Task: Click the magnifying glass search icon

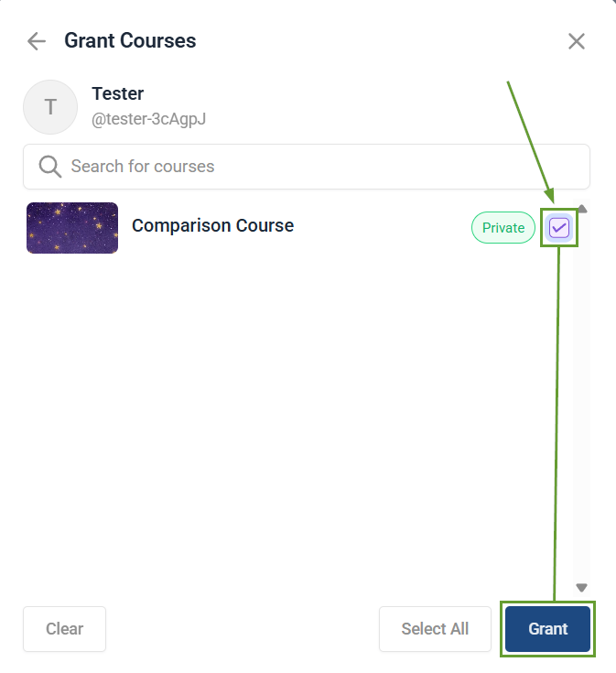Action: pos(49,167)
